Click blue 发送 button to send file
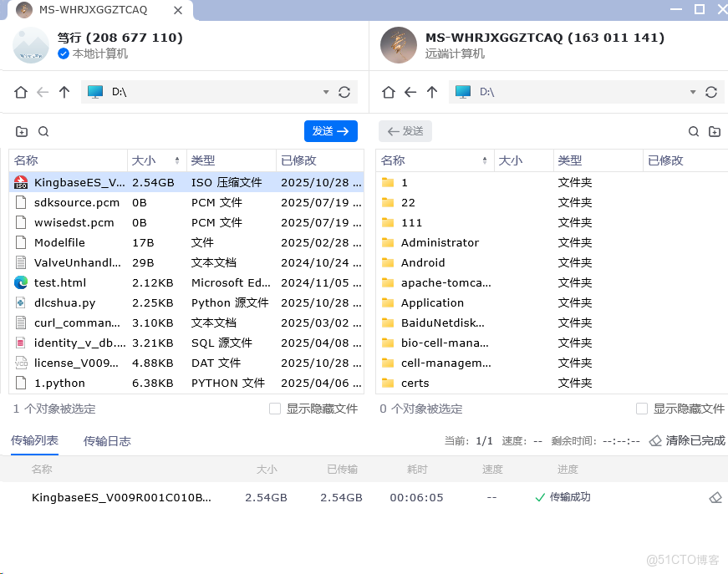 pos(331,131)
